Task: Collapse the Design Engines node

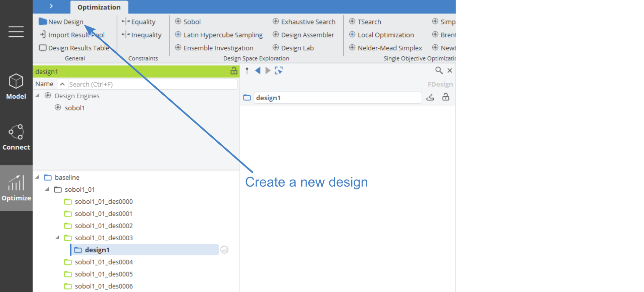Action: [x=37, y=96]
